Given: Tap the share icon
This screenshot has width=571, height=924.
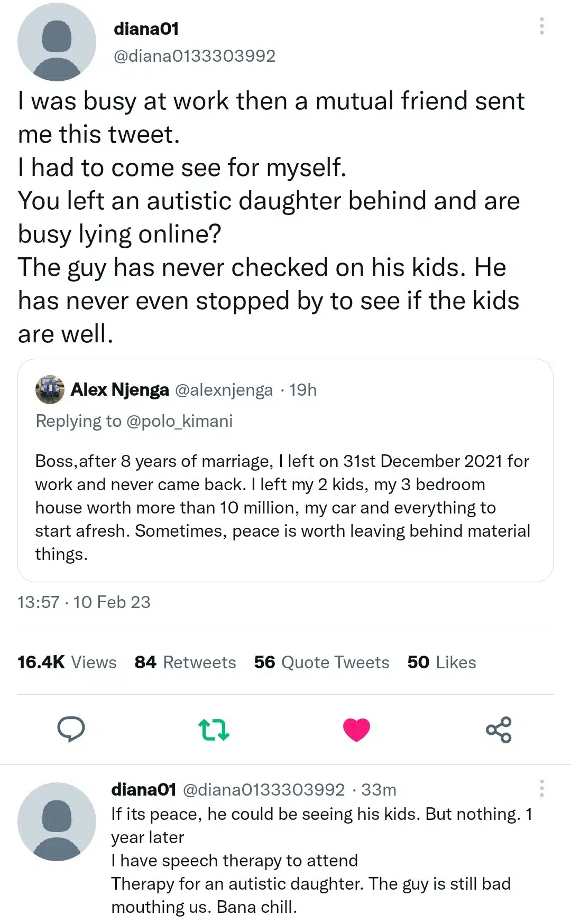Looking at the screenshot, I should tap(499, 730).
